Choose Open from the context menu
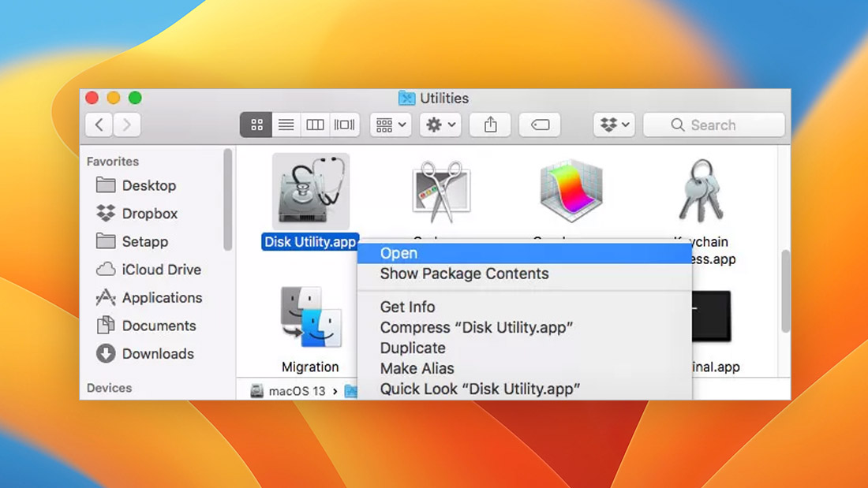 click(525, 253)
